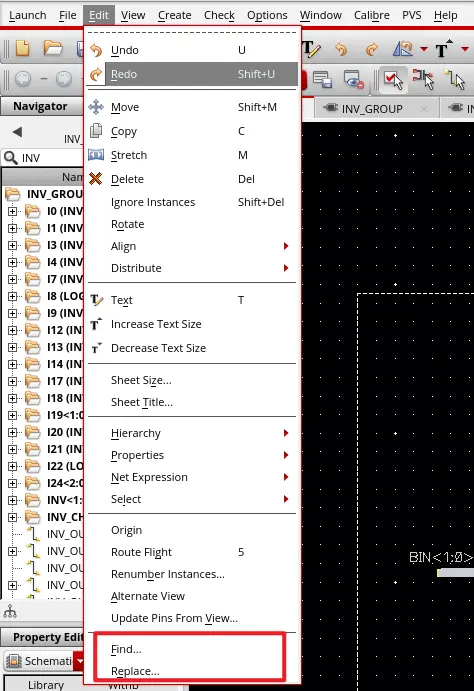
Task: Click the window stack toolbar icon
Action: (322, 79)
